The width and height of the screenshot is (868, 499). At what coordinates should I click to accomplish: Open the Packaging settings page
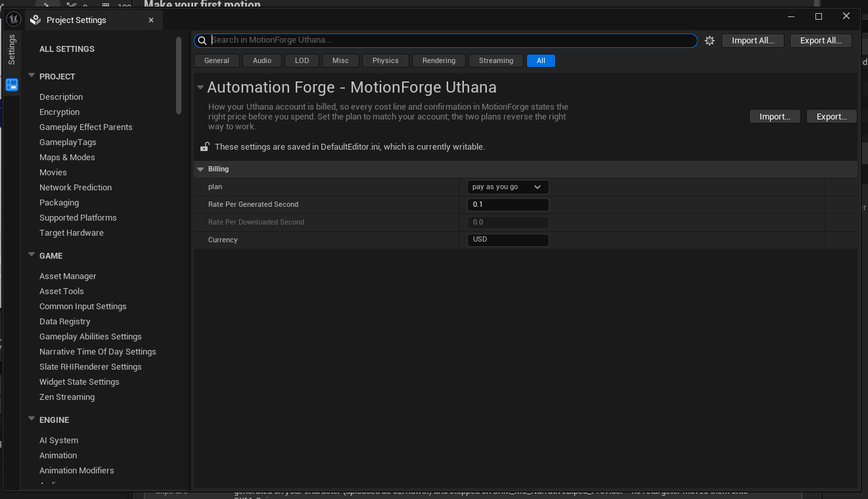59,203
